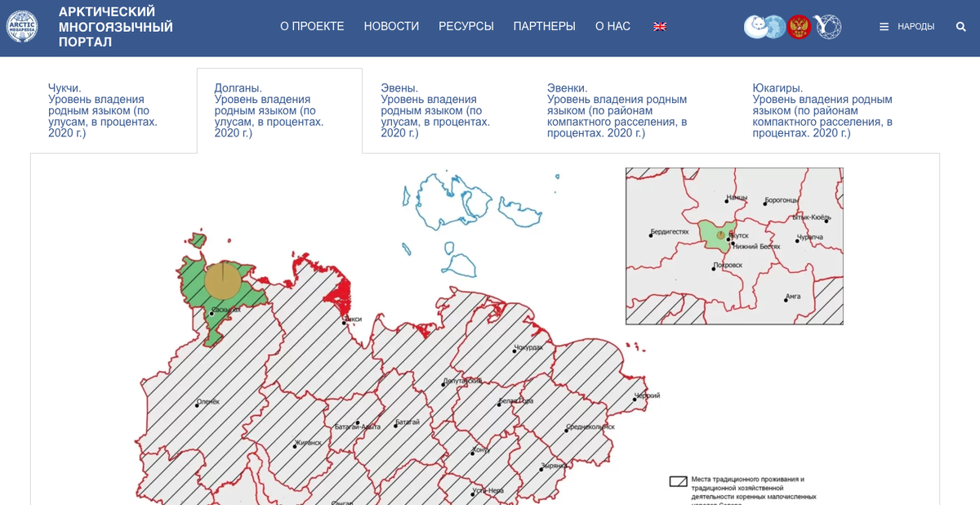The width and height of the screenshot is (980, 505).
Task: Open the О НАС menu item
Action: (612, 26)
